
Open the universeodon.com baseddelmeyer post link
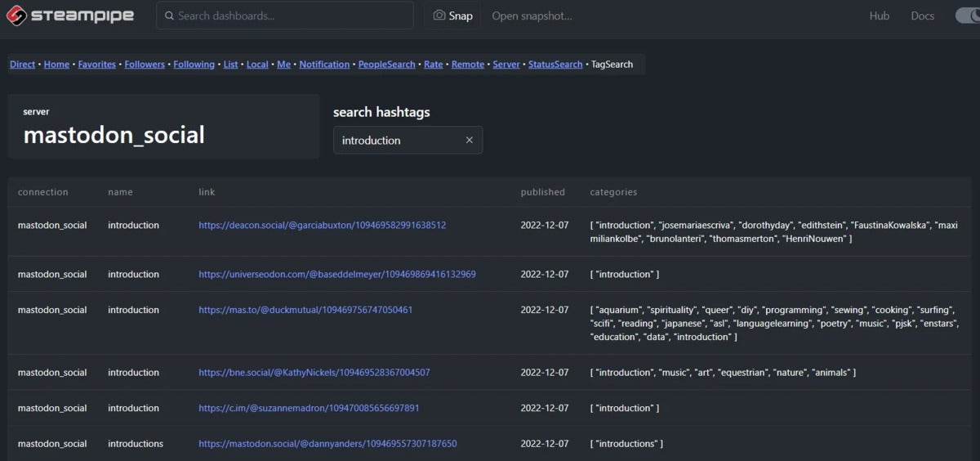pos(337,274)
